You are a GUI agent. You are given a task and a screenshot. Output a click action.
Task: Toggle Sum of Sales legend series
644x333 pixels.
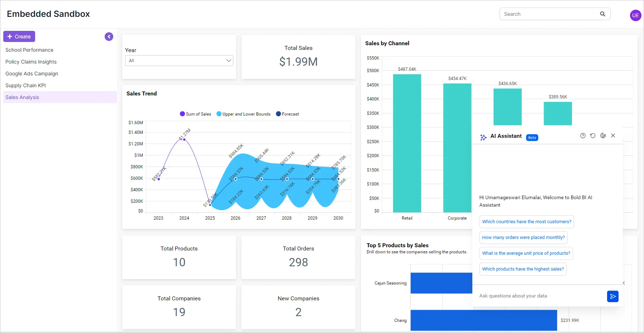click(195, 114)
